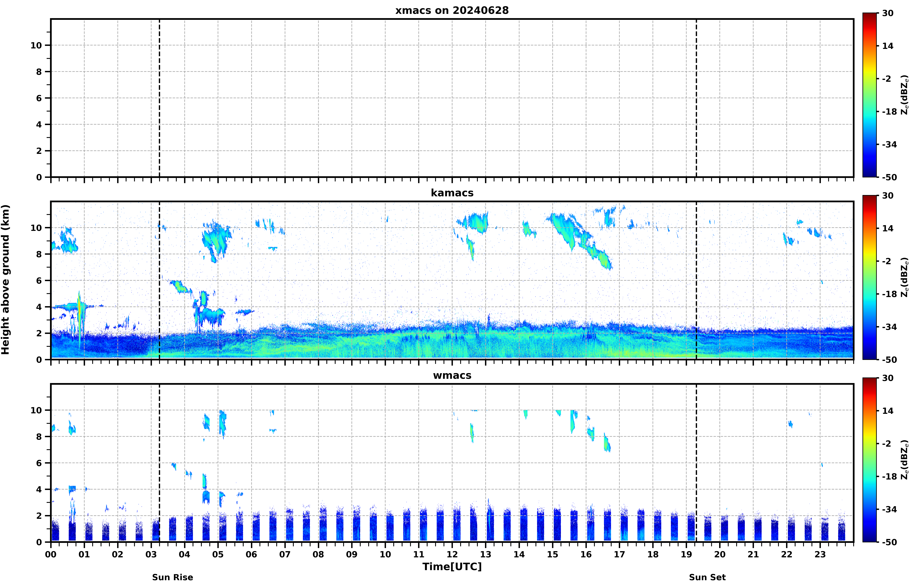
Task: Click the "12" hour tick label on time axis
Action: pos(452,554)
